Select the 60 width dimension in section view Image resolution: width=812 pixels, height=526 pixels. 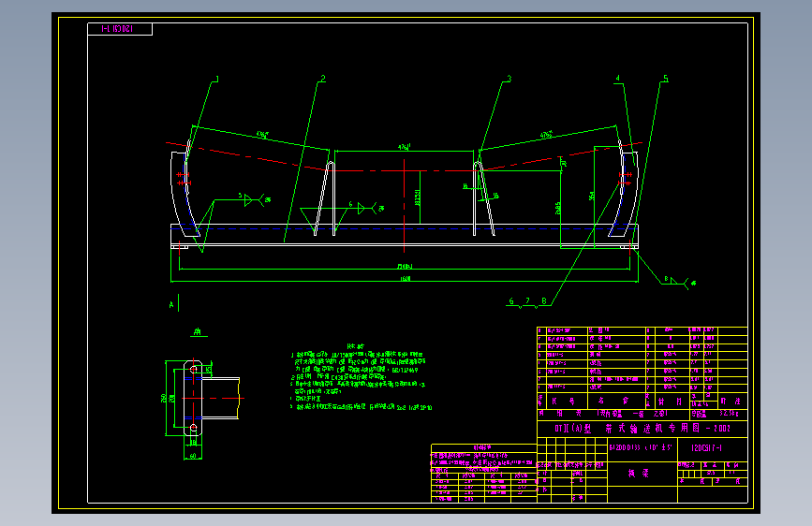(193, 456)
